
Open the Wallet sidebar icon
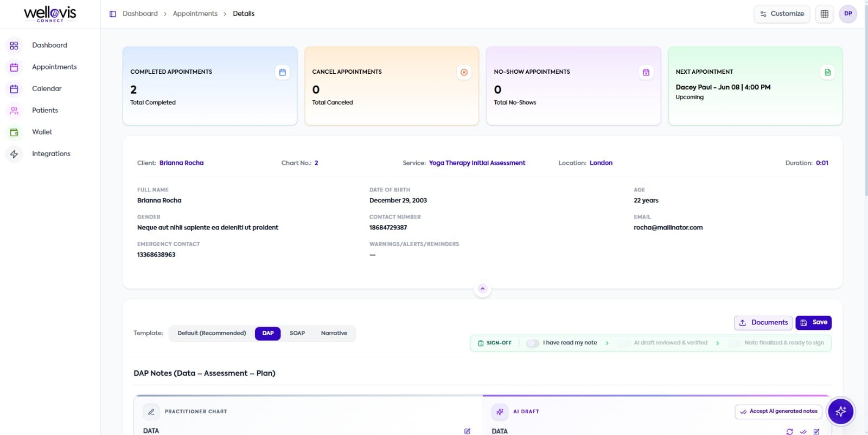(x=14, y=132)
